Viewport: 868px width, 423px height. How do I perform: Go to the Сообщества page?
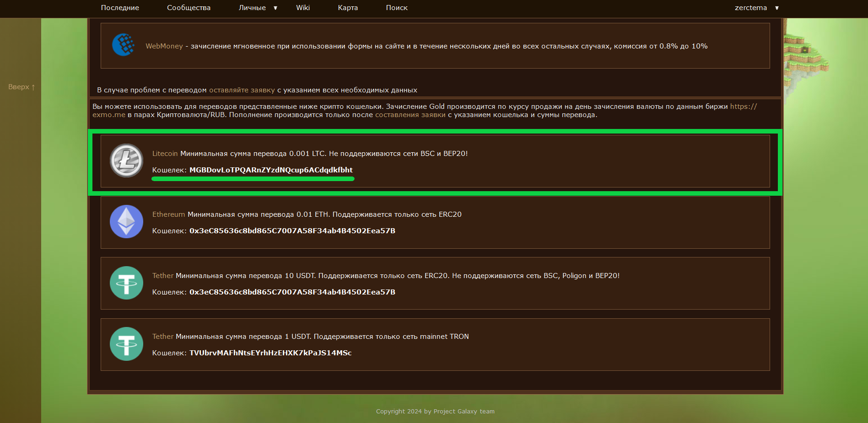[x=189, y=8]
